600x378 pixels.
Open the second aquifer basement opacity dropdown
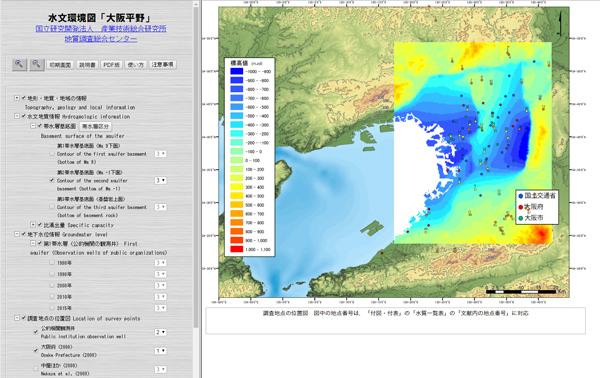pos(160,180)
